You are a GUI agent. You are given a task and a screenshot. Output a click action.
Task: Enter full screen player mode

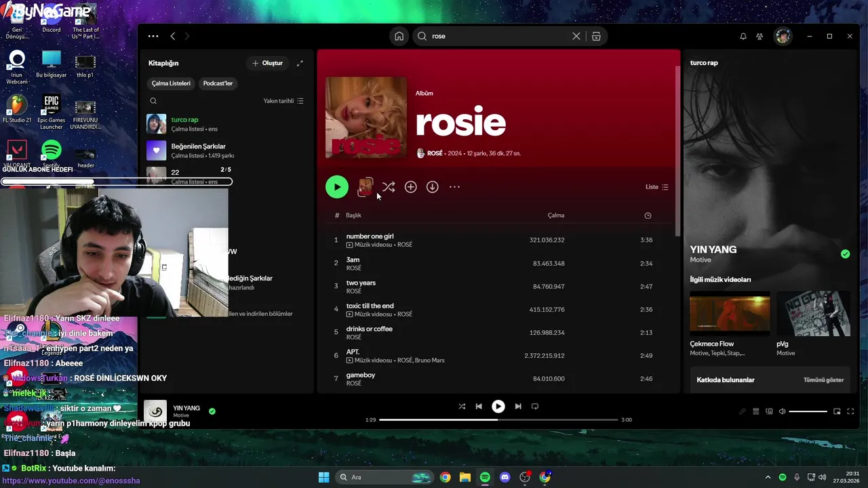tap(850, 411)
